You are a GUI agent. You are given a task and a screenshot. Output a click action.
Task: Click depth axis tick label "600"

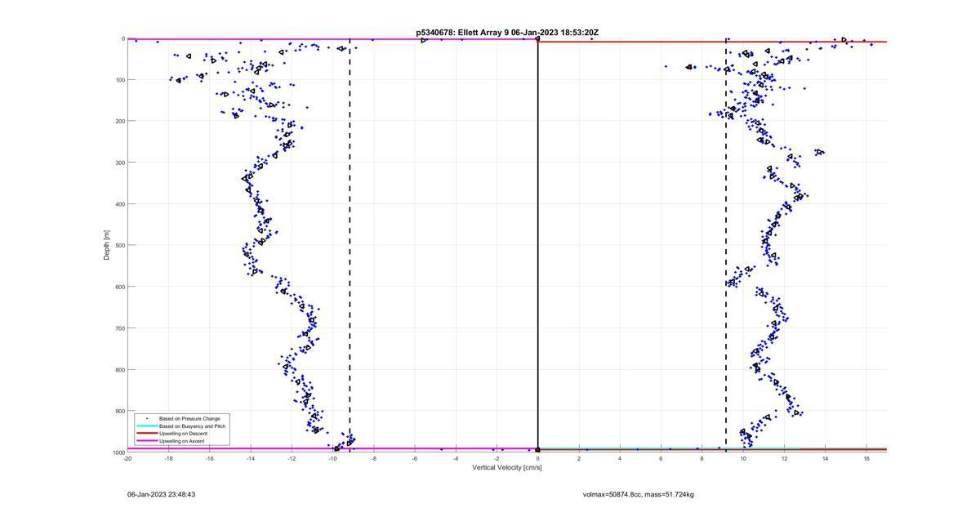[x=119, y=287]
